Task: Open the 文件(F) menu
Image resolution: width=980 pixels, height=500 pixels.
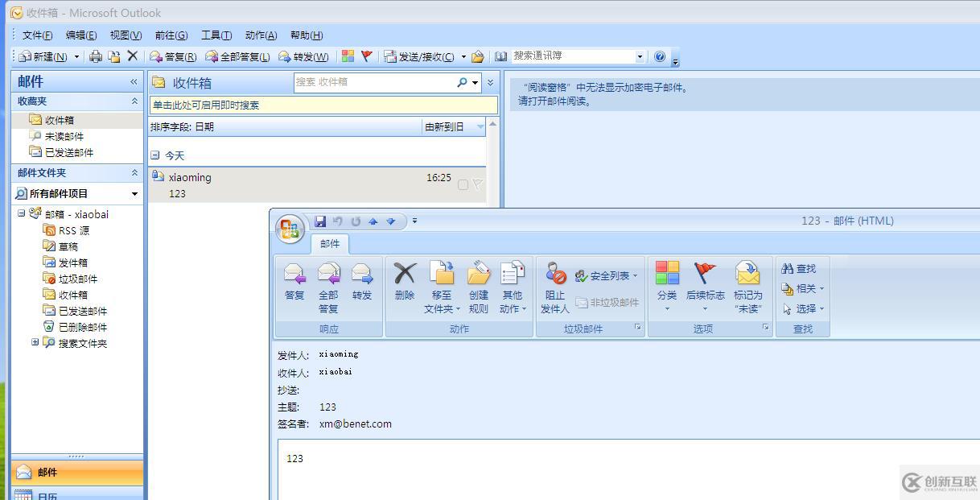Action: [x=36, y=35]
